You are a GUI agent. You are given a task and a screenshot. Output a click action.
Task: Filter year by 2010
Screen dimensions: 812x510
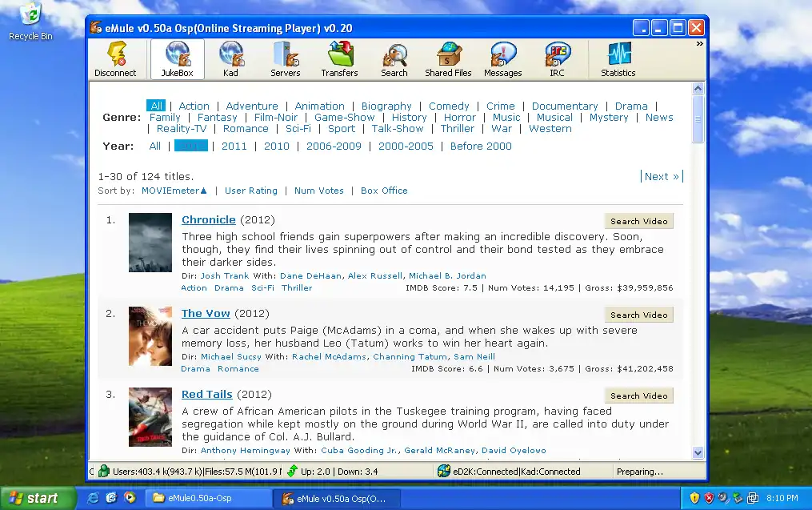point(277,147)
